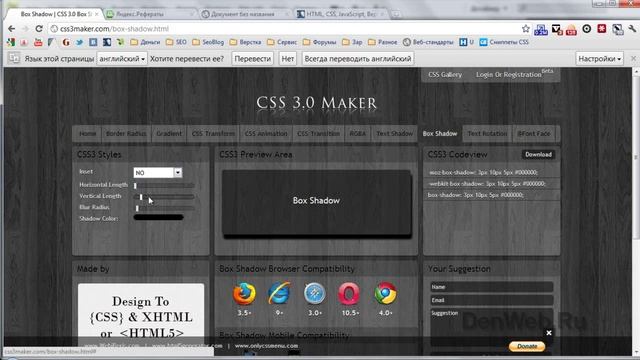Open the Форумы bookmarks folder
The image size is (640, 360).
tap(319, 42)
